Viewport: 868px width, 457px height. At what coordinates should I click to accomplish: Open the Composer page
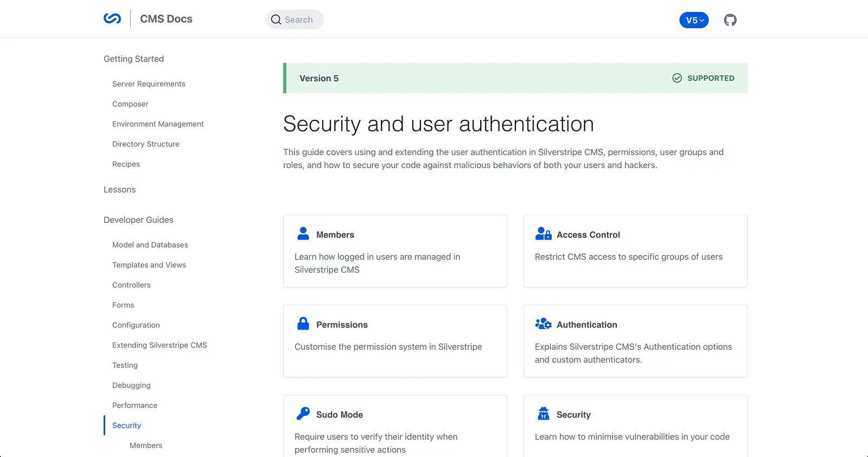pyautogui.click(x=130, y=104)
